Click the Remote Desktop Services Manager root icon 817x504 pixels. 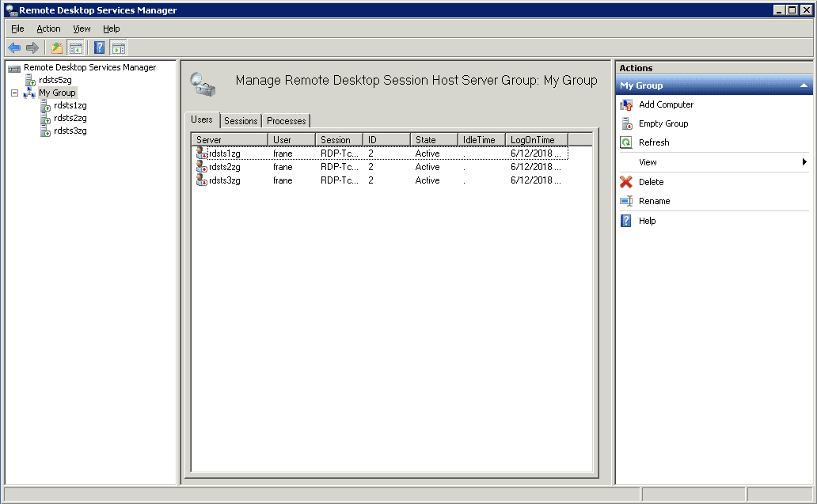coord(14,68)
